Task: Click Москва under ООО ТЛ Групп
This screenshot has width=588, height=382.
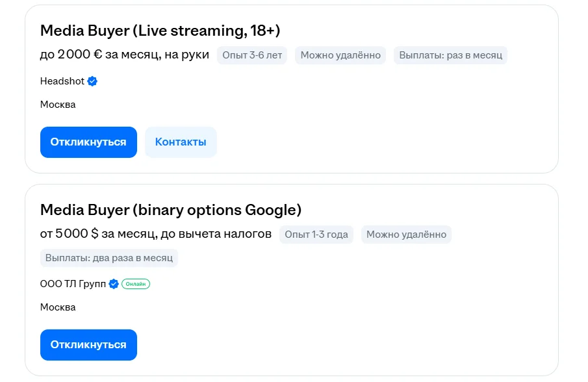Action: [58, 307]
